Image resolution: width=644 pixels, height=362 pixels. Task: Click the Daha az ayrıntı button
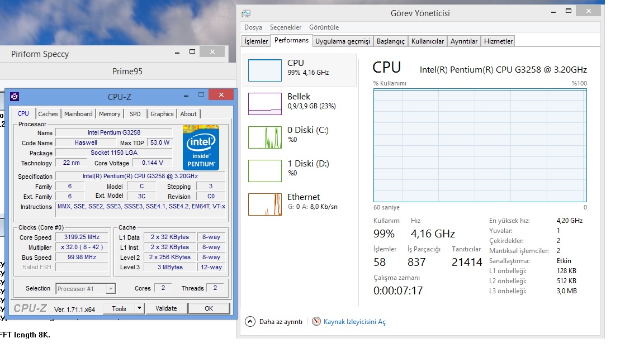274,321
